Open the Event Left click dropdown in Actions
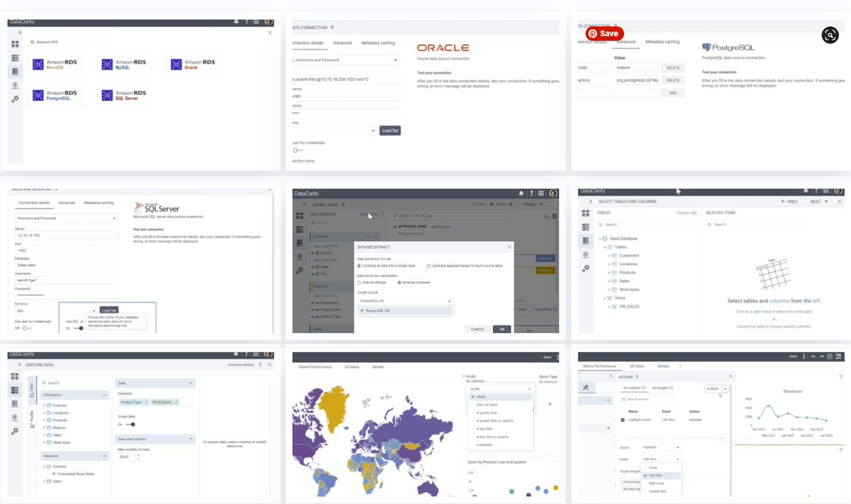851x504 pixels. [x=660, y=459]
